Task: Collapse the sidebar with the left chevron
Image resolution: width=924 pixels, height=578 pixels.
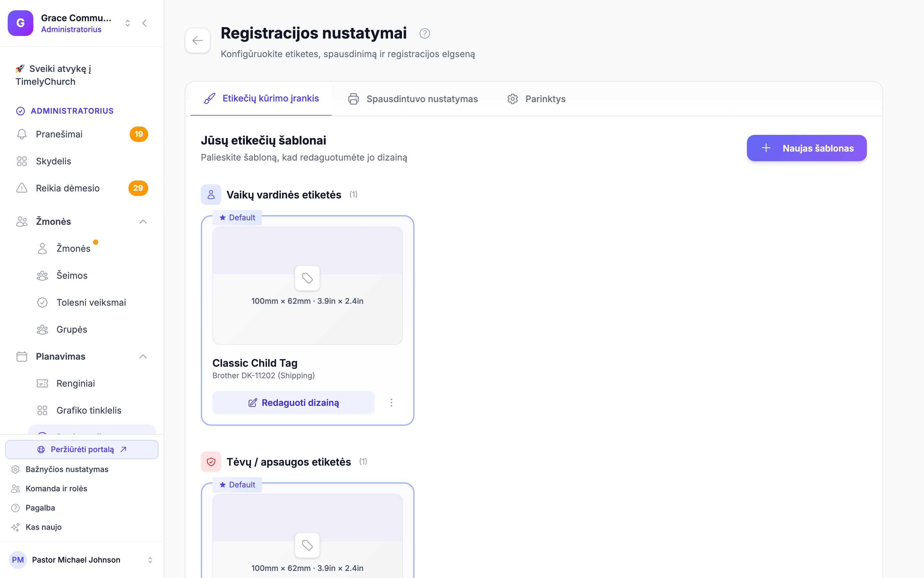Action: [x=145, y=23]
